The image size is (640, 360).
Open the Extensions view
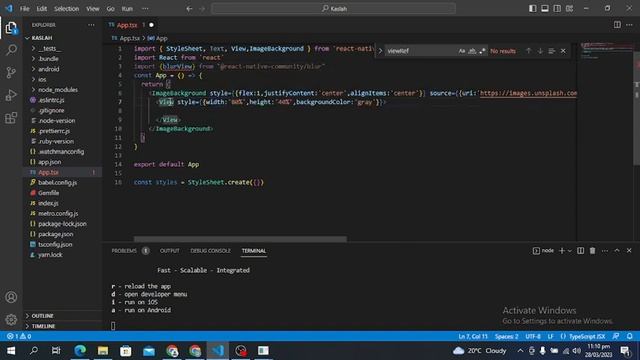pos(11,118)
